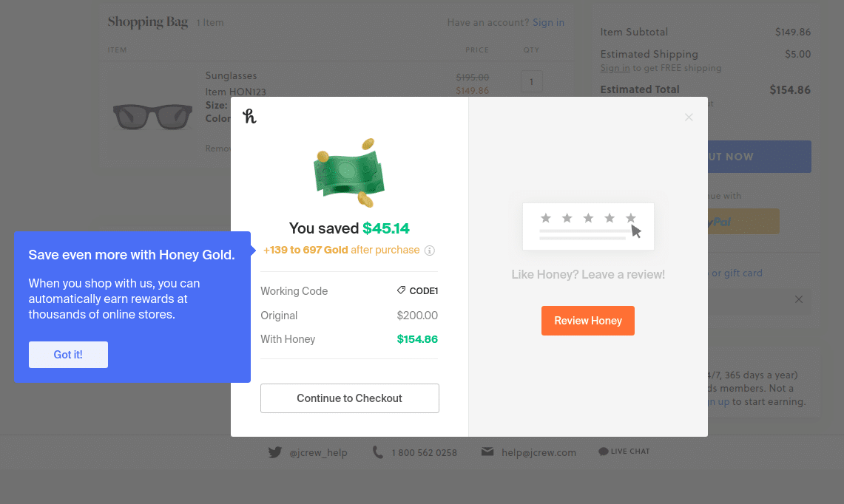This screenshot has height=504, width=844.
Task: Click Sign in to get FREE shipping link
Action: point(615,68)
